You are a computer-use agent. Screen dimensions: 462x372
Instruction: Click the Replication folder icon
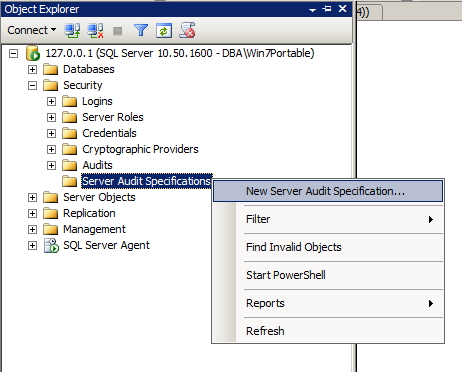(51, 213)
